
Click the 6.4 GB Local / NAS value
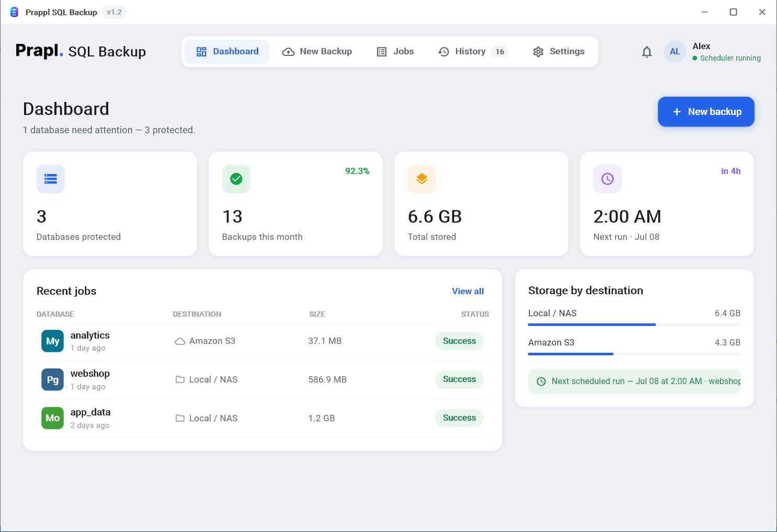(727, 314)
